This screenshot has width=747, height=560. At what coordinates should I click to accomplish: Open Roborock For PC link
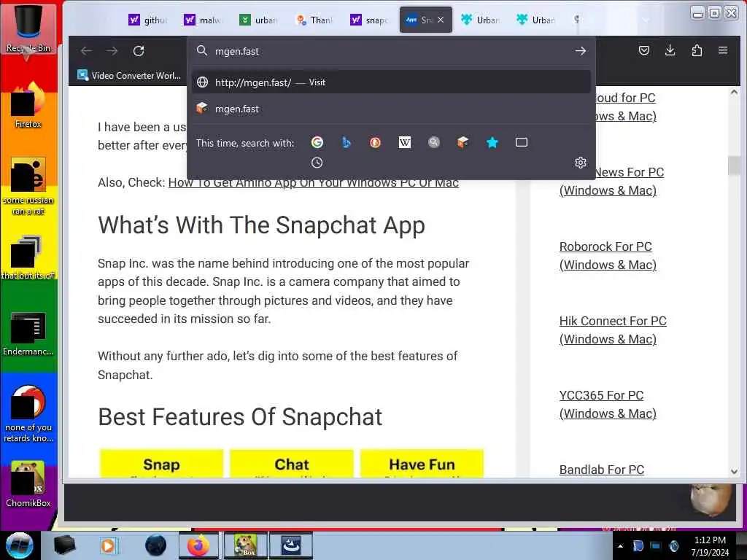pos(608,256)
